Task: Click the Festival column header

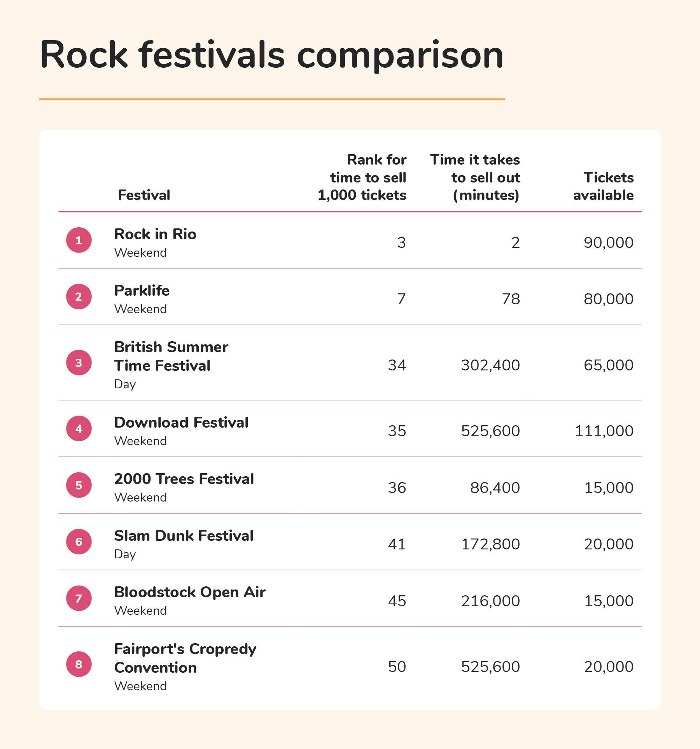Action: [x=144, y=195]
